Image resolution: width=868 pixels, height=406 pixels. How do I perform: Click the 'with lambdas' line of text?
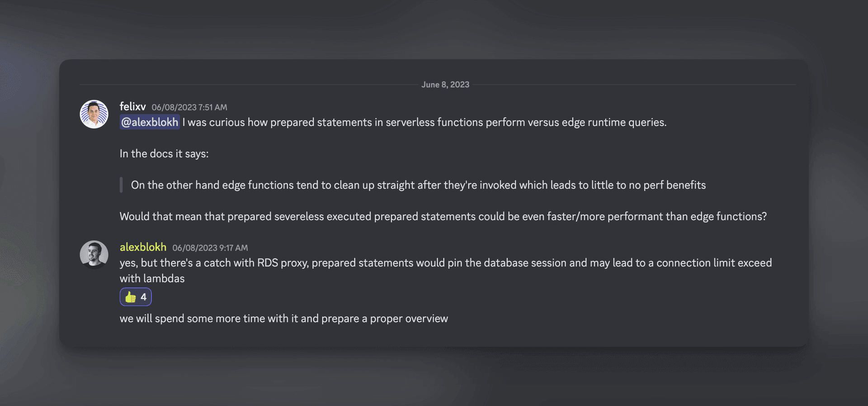click(152, 278)
